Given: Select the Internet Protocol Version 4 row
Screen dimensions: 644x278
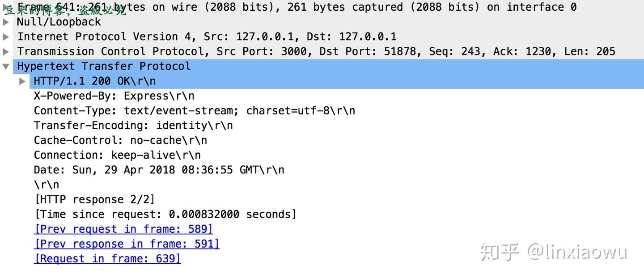Looking at the screenshot, I should pos(207,37).
